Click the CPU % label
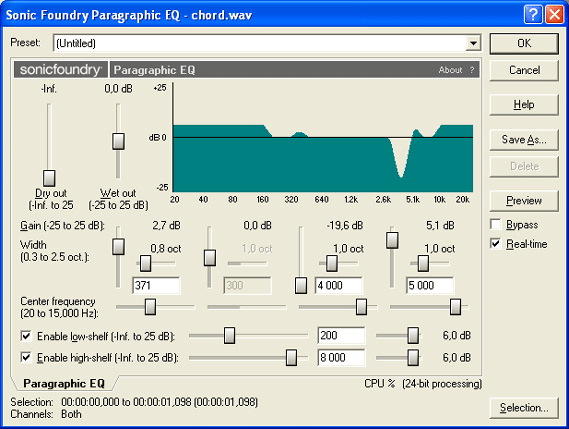Image resolution: width=569 pixels, height=429 pixels. point(380,384)
